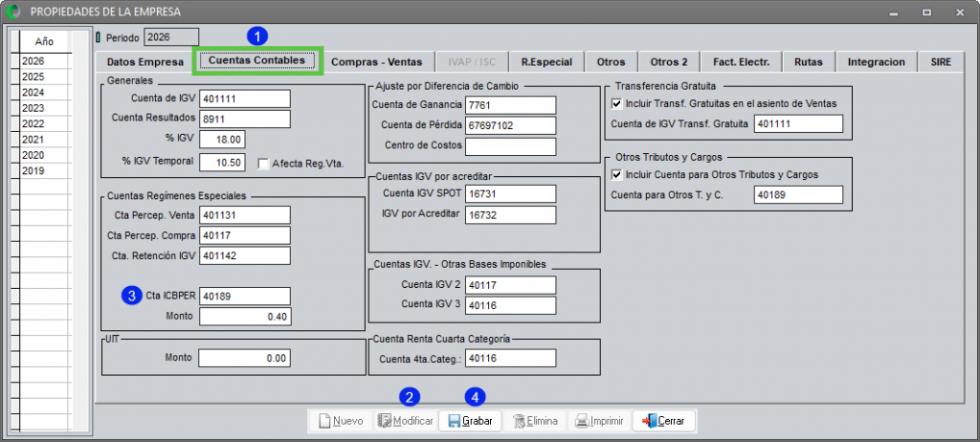Select year 2025 in the Año list

pos(45,77)
